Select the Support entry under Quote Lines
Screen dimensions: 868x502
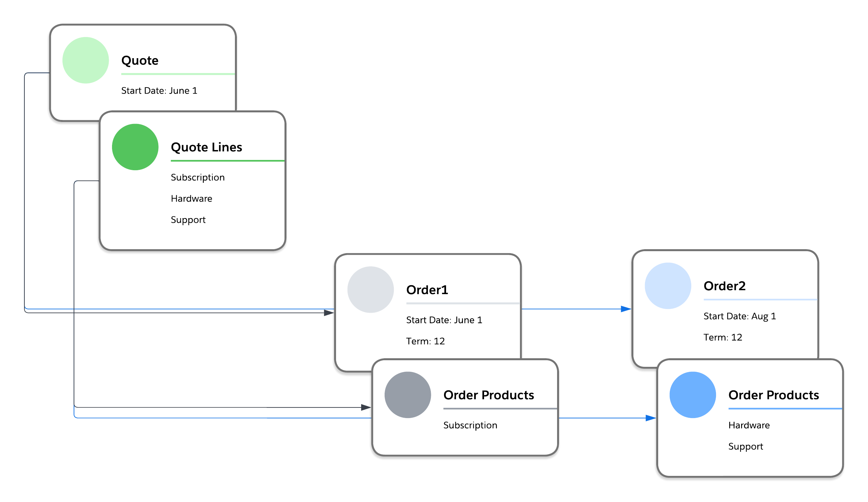click(188, 219)
